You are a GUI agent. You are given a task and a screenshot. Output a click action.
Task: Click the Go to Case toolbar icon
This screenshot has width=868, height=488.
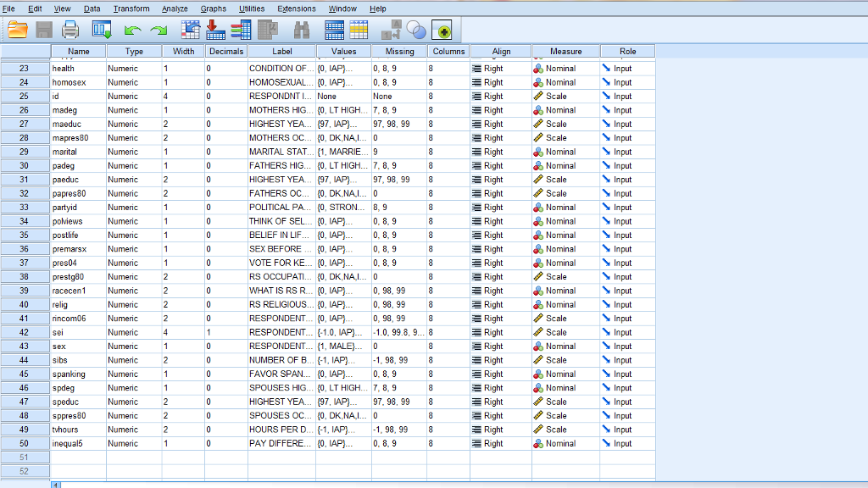click(x=190, y=30)
